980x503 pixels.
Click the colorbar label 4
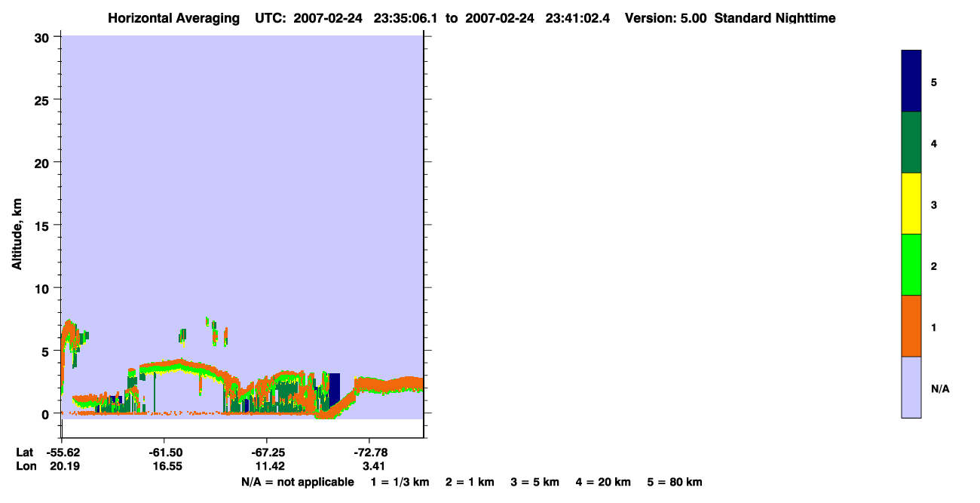point(934,143)
